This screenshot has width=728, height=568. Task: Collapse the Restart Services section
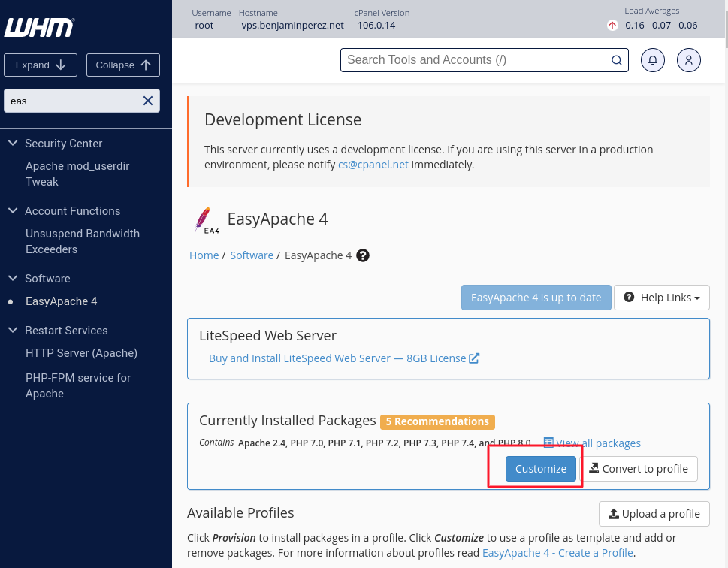click(x=13, y=330)
